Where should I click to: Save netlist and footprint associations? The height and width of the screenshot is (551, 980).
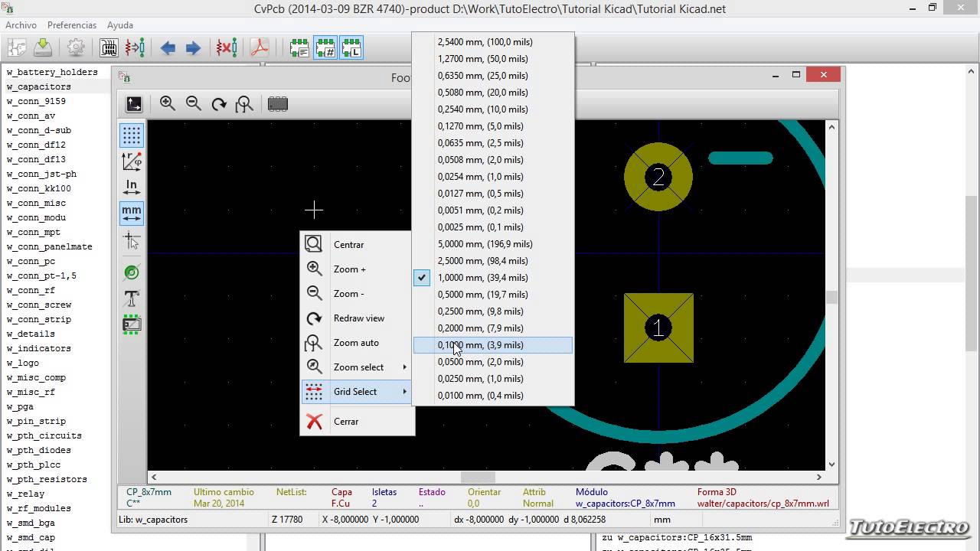point(43,48)
